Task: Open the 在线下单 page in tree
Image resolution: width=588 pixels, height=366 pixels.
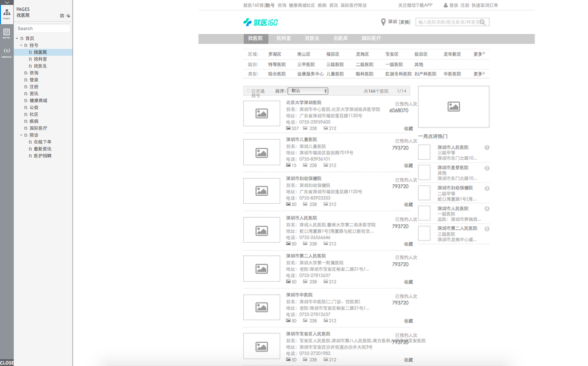Action: (43, 142)
